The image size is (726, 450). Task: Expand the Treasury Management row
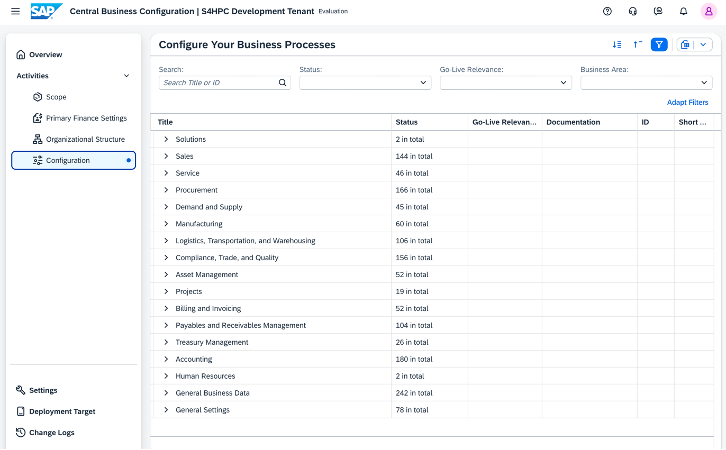(166, 342)
